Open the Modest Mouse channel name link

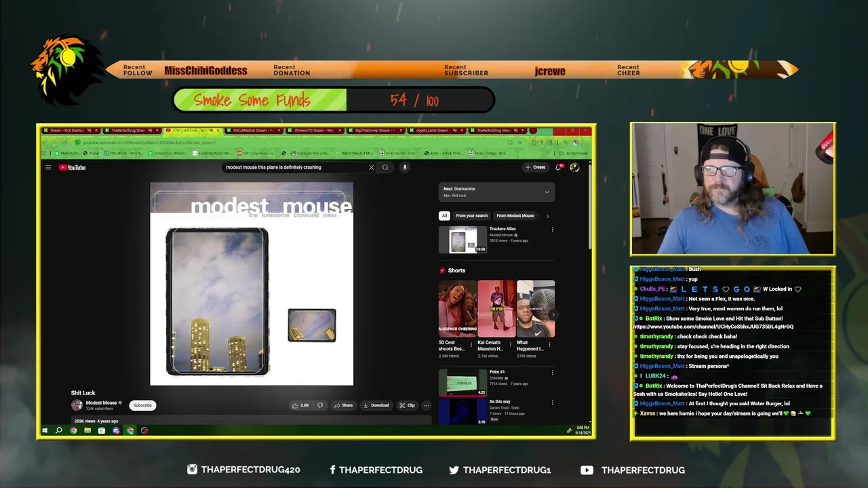[101, 403]
